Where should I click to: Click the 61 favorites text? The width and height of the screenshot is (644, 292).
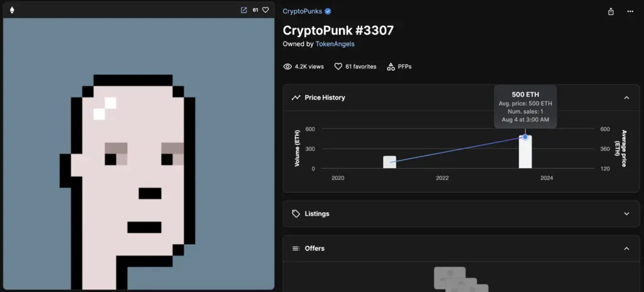click(360, 67)
